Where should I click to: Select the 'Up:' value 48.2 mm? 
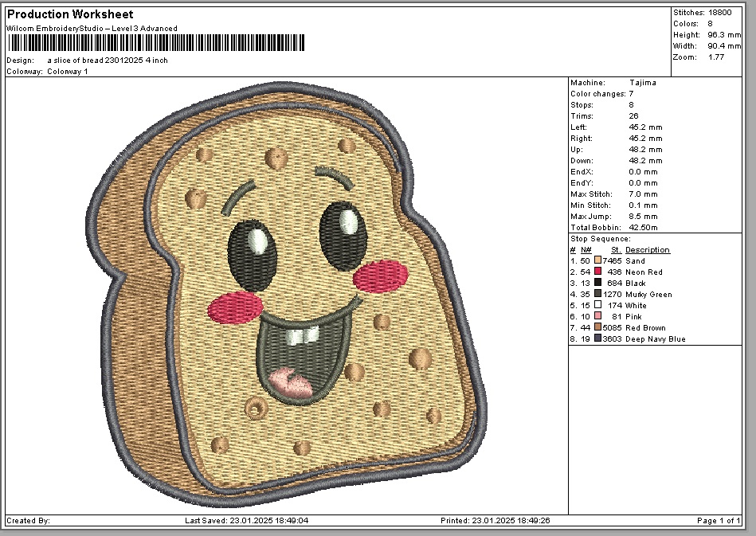(645, 150)
